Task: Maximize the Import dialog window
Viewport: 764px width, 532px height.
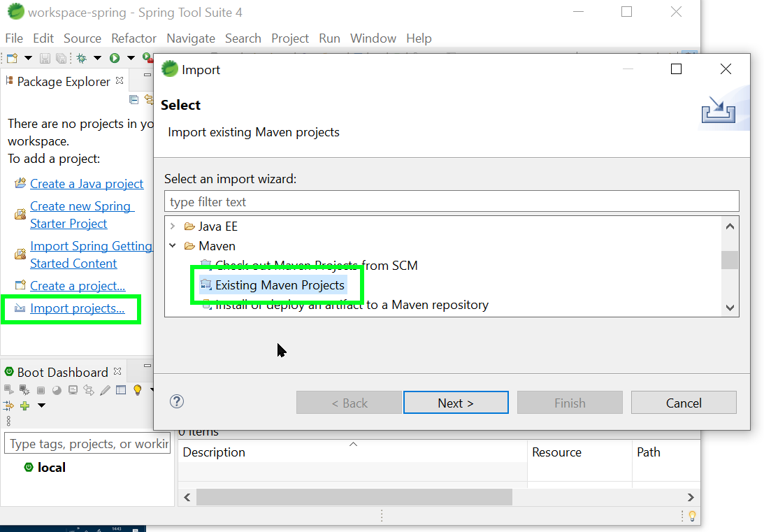Action: click(x=677, y=69)
